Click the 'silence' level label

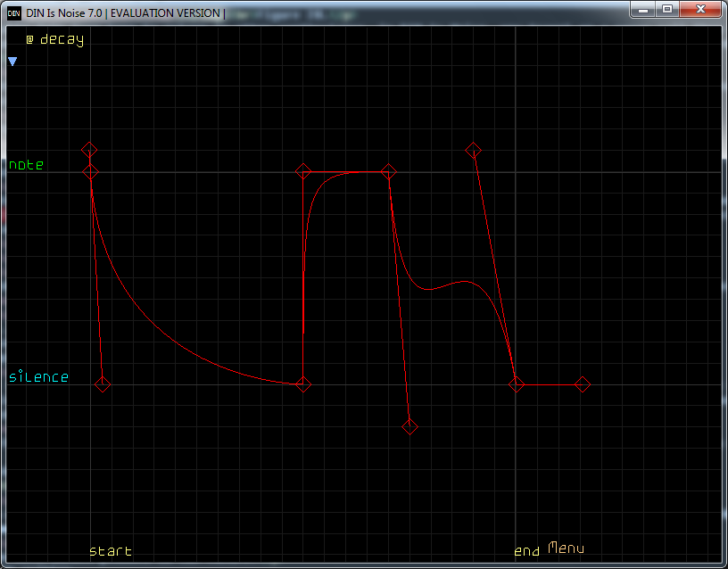[x=38, y=377]
